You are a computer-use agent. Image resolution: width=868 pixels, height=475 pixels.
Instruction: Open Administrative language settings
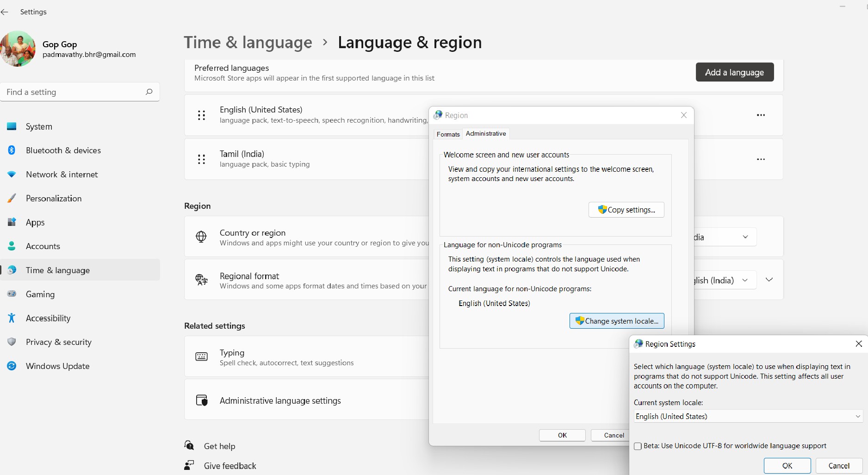coord(306,400)
